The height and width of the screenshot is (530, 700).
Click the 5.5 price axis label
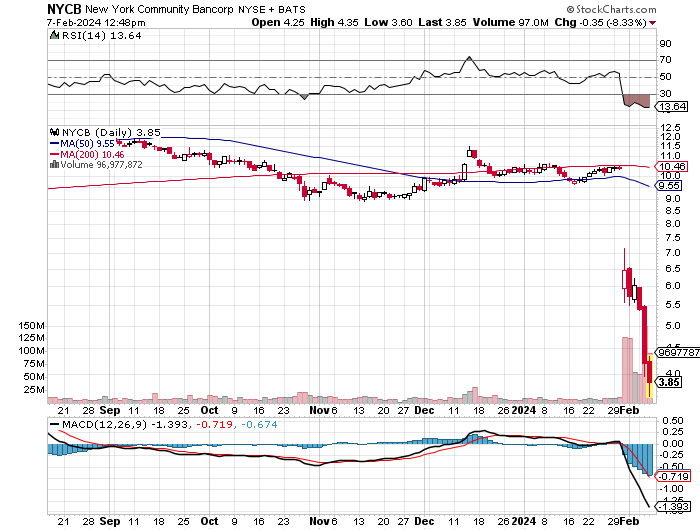(x=673, y=305)
